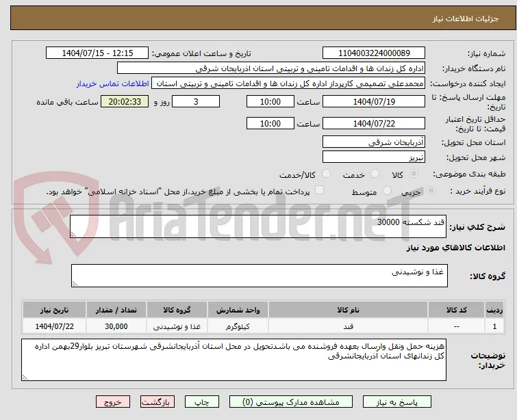The width and height of the screenshot is (517, 420).
Task: Click the remaining days field showing 3
Action: coord(196,101)
